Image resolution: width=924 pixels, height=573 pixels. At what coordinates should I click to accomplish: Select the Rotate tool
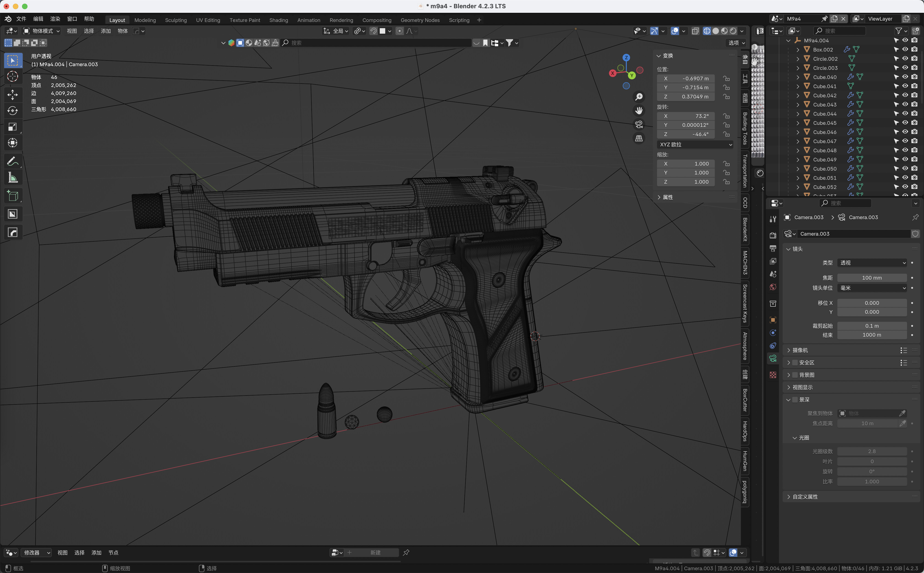13,111
